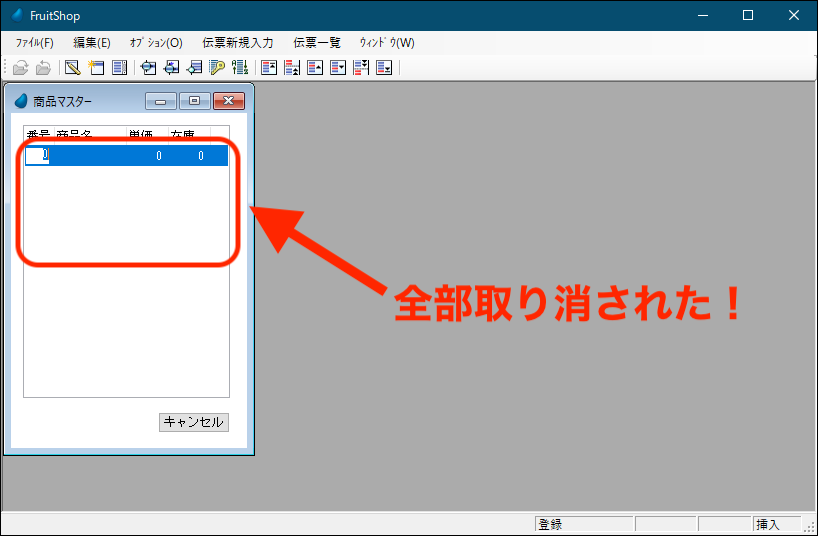Click the blue drop icon of 商品マスター window
The height and width of the screenshot is (536, 818).
[x=21, y=101]
